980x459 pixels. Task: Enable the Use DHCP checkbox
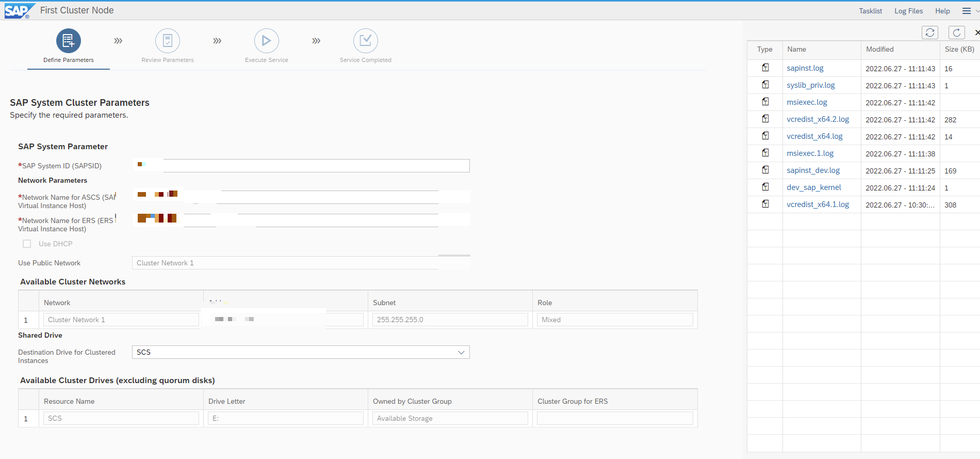(x=27, y=244)
